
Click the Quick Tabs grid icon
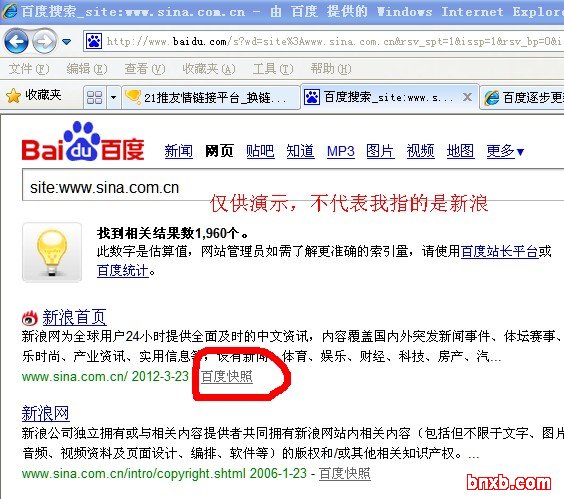pos(95,97)
